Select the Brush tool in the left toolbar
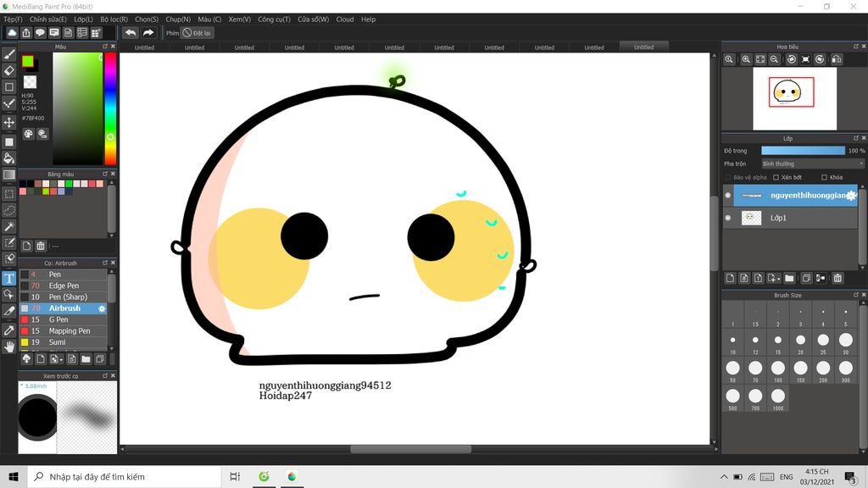 pyautogui.click(x=9, y=54)
